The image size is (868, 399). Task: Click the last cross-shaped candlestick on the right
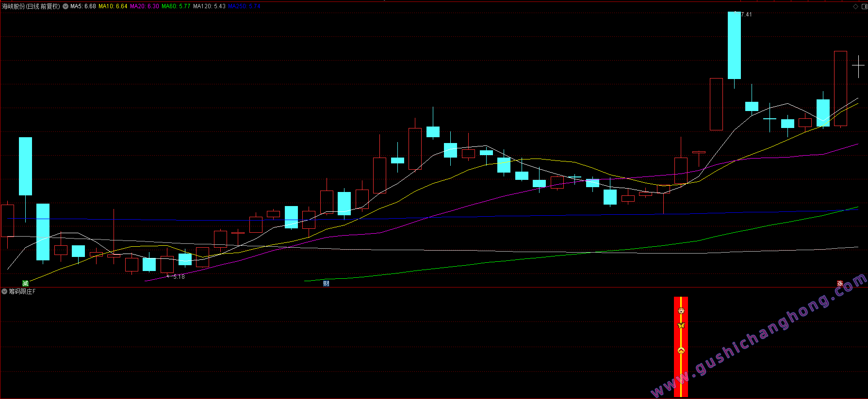click(x=858, y=66)
